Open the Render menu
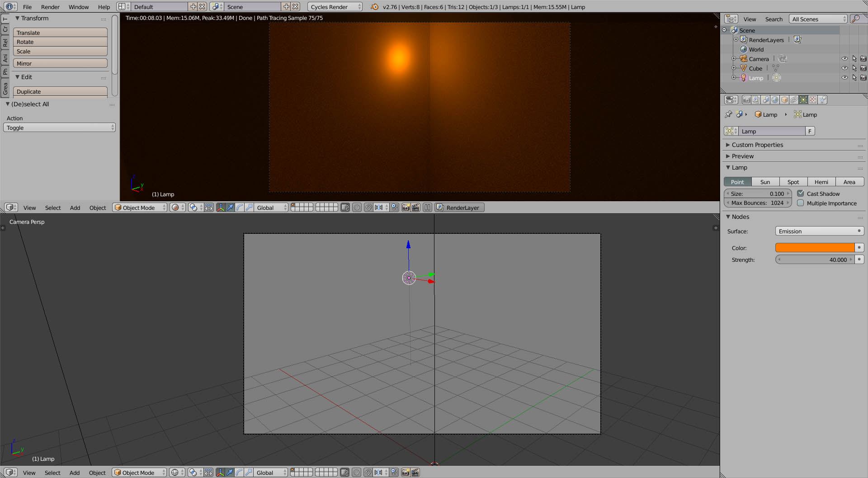Image resolution: width=868 pixels, height=478 pixels. coord(50,7)
